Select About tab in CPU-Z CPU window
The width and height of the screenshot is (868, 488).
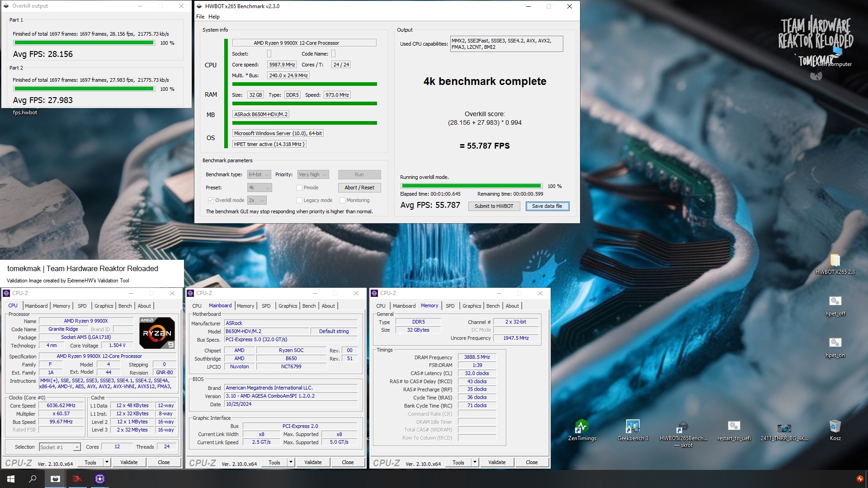point(144,306)
